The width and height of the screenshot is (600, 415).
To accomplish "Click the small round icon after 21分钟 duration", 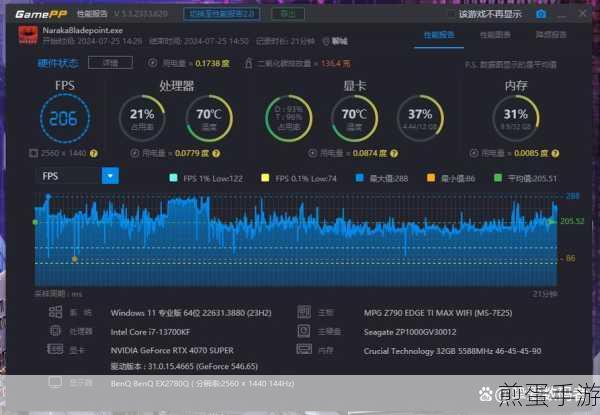I will [326, 41].
